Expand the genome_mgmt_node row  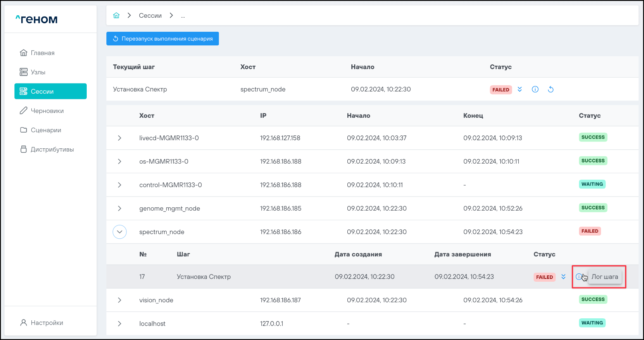point(119,208)
